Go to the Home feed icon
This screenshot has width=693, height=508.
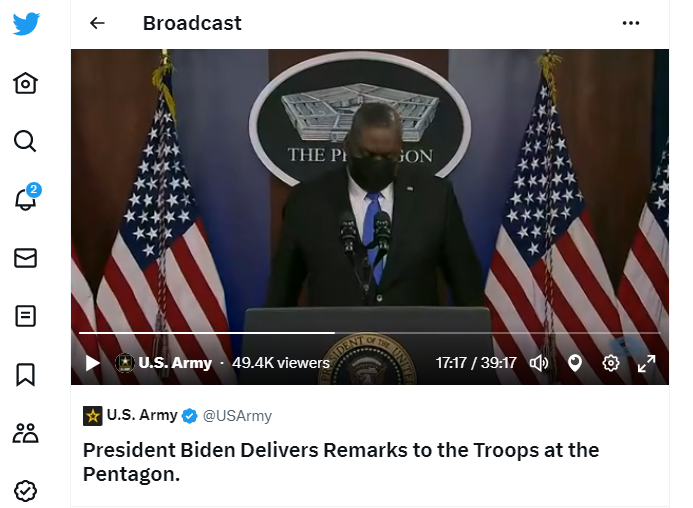[x=25, y=83]
